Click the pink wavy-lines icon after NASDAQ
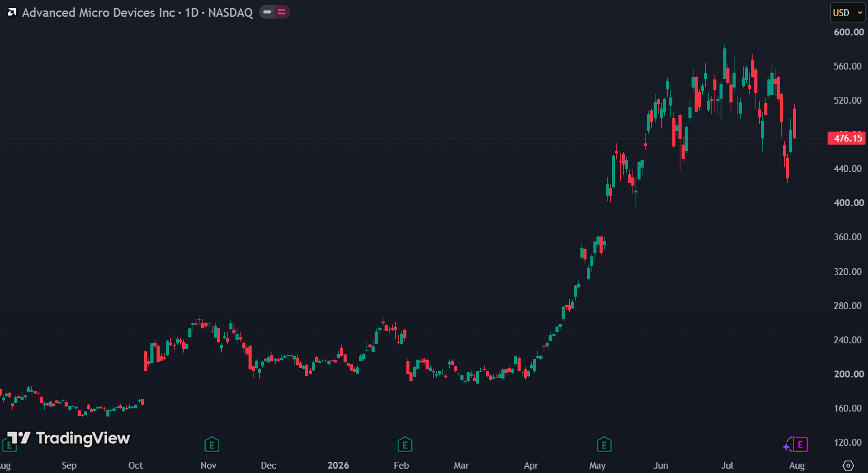 [281, 12]
